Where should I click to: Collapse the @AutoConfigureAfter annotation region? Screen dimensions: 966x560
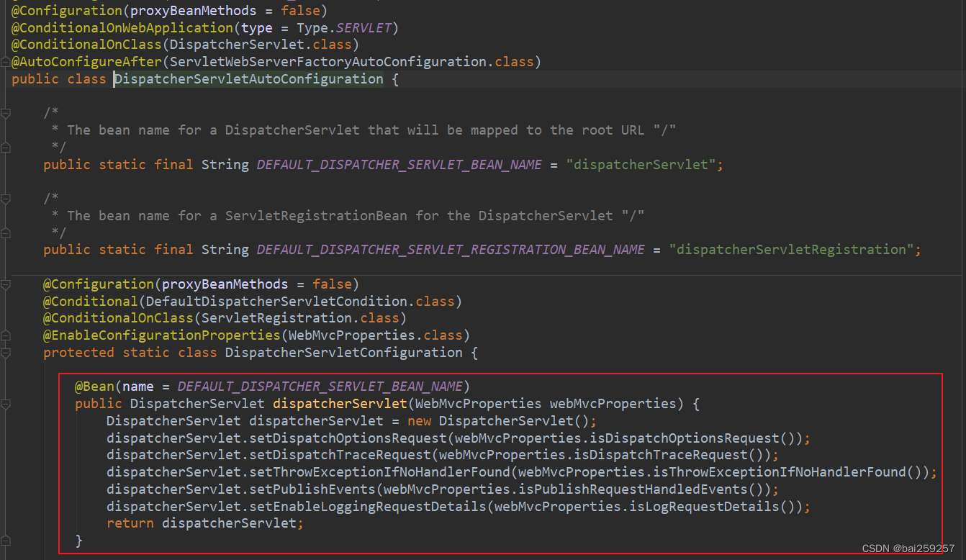pos(6,61)
